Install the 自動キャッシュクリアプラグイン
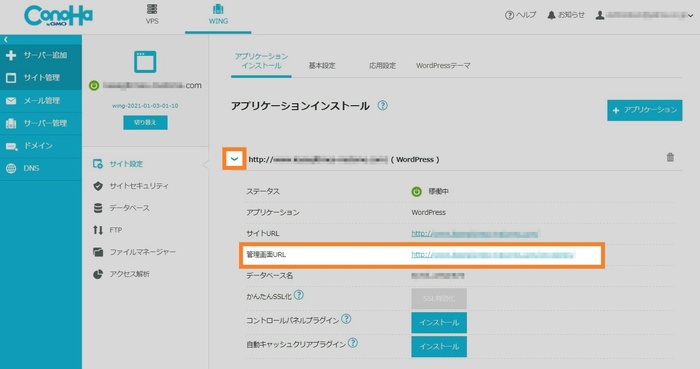The height and width of the screenshot is (369, 700). click(439, 347)
